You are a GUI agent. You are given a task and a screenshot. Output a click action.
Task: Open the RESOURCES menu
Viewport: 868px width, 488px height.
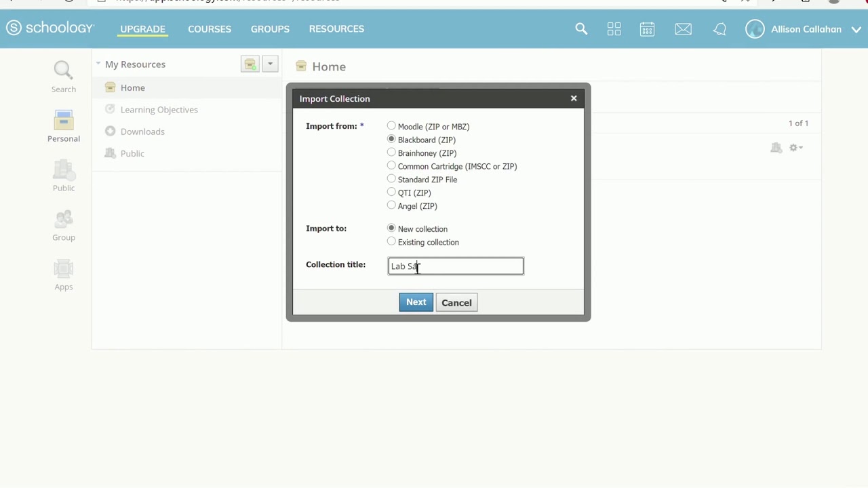(x=336, y=28)
